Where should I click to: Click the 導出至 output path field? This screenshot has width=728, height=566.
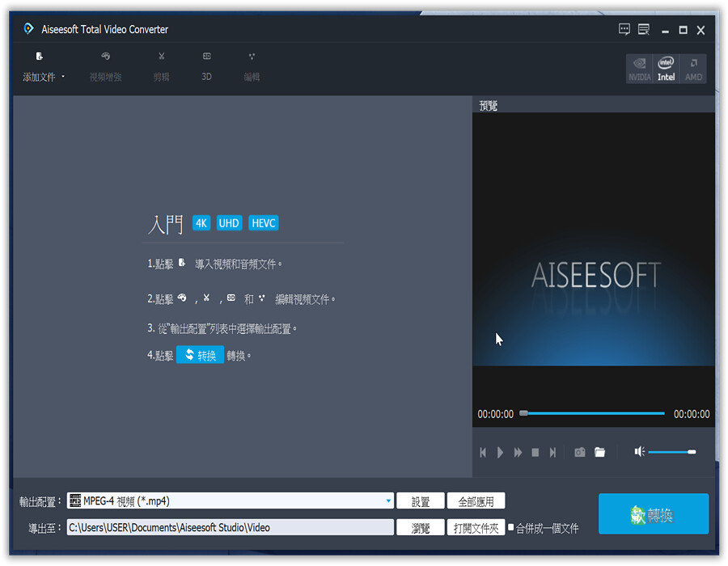(x=231, y=527)
